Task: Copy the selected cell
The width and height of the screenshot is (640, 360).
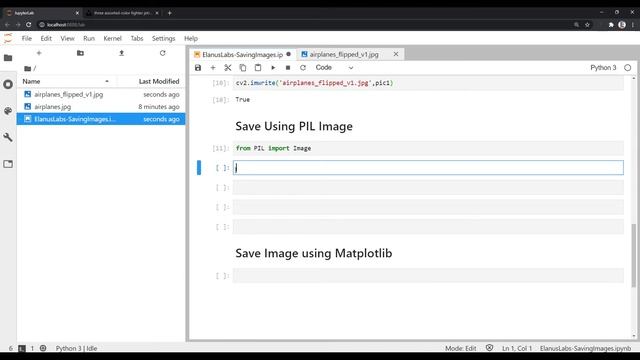Action: (x=243, y=68)
